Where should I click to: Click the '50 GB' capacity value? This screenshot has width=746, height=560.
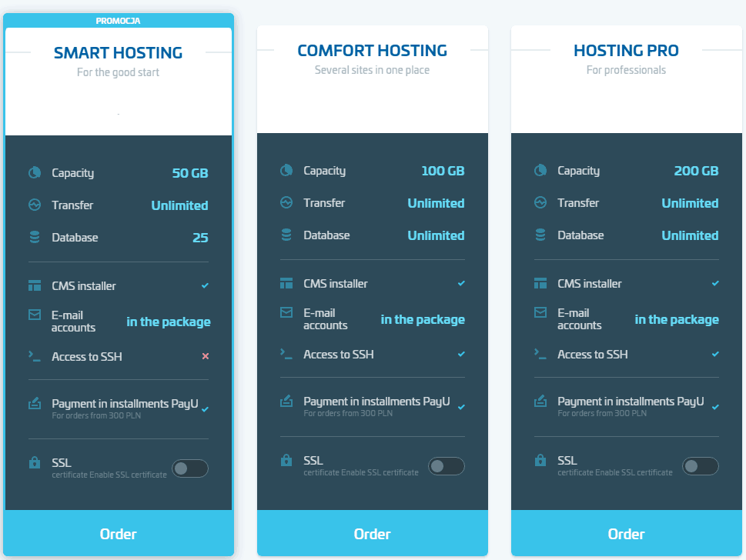point(190,173)
